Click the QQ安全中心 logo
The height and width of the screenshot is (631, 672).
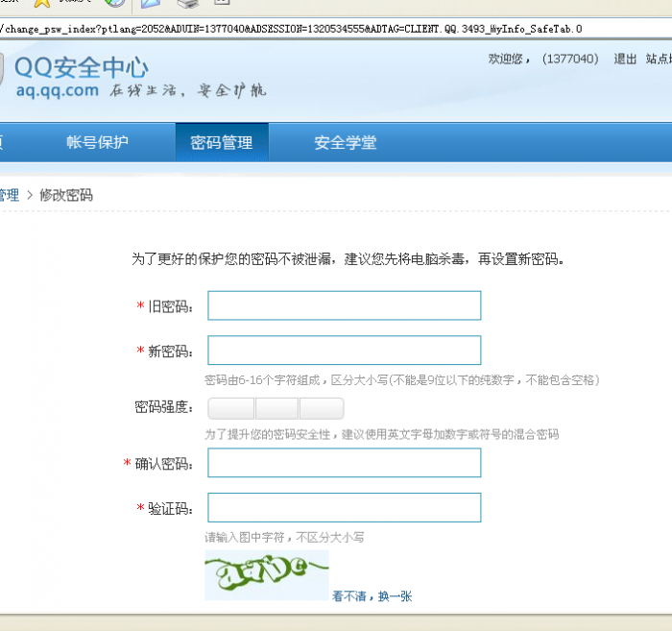pyautogui.click(x=82, y=68)
